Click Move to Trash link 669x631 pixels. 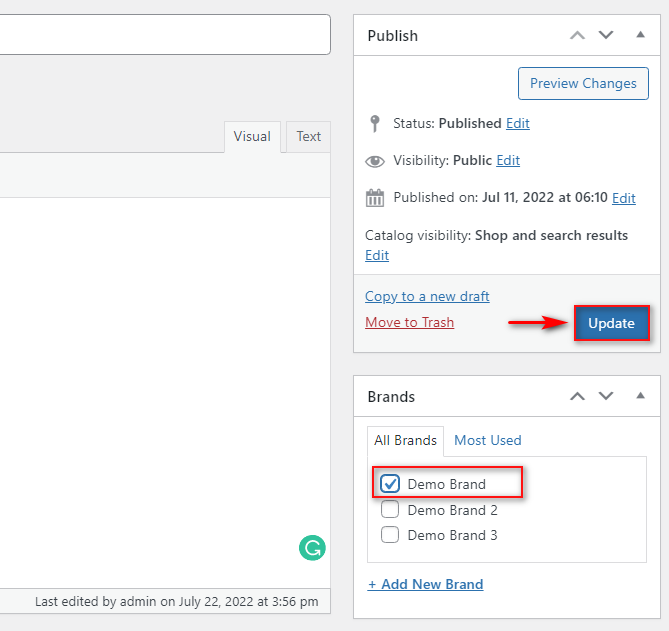[x=410, y=323]
